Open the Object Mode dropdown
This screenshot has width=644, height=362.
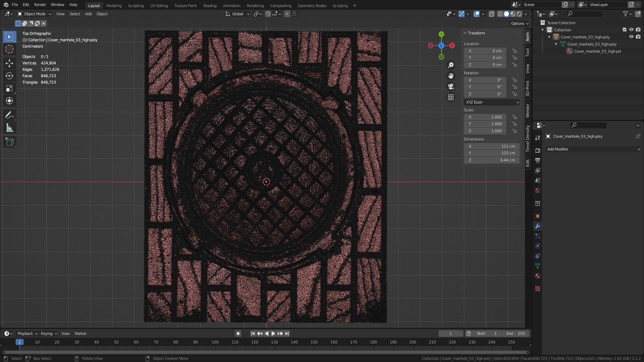click(34, 14)
